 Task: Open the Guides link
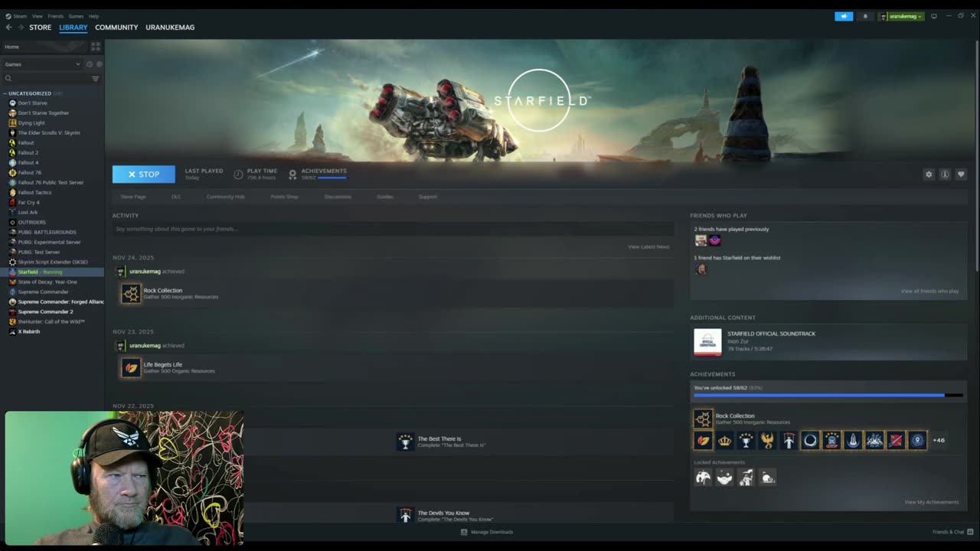click(385, 197)
